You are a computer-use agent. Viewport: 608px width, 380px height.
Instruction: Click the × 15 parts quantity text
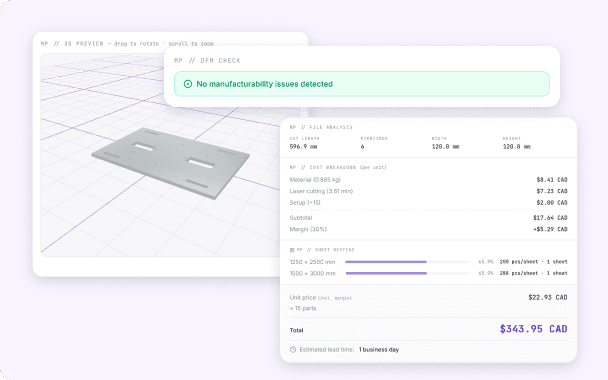303,308
